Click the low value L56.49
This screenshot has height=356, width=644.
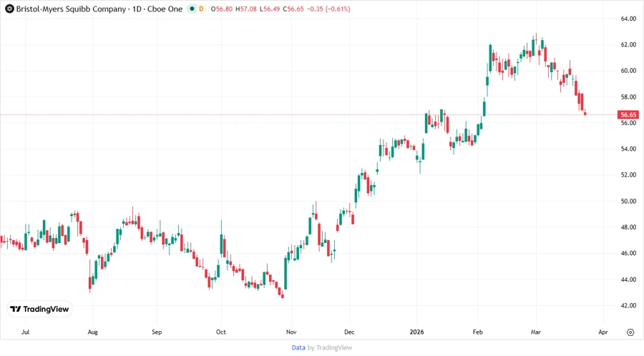(x=270, y=9)
